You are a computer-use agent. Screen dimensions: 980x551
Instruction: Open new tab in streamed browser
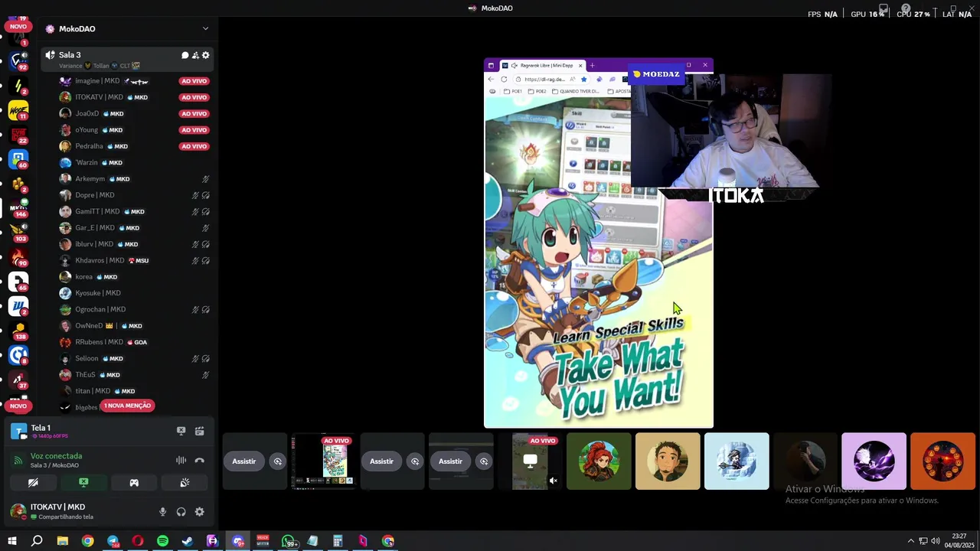pyautogui.click(x=592, y=66)
